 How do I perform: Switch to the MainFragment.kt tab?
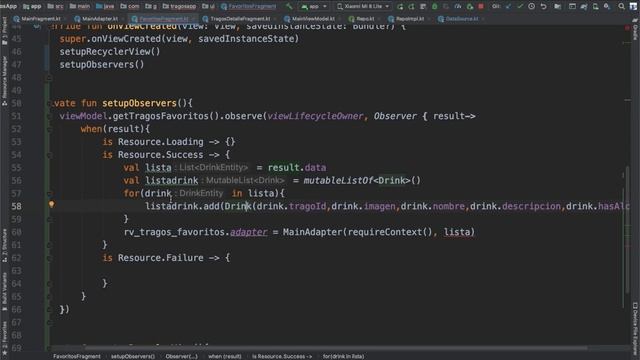pos(37,19)
